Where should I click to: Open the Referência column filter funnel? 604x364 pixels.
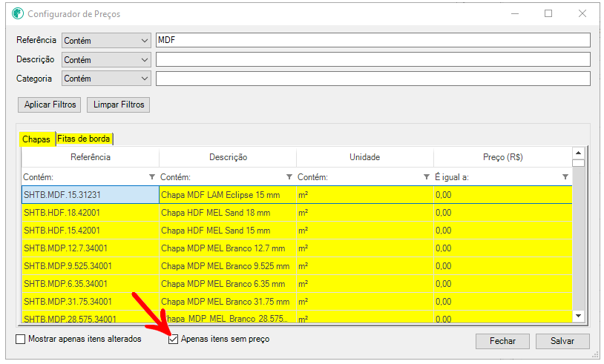coord(152,177)
